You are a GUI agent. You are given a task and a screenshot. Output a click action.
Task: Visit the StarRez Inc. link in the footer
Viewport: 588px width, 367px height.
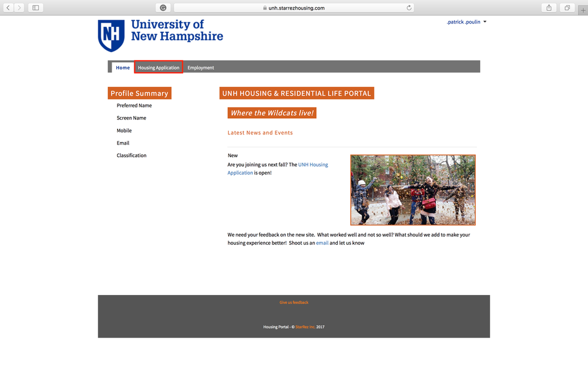pyautogui.click(x=305, y=327)
